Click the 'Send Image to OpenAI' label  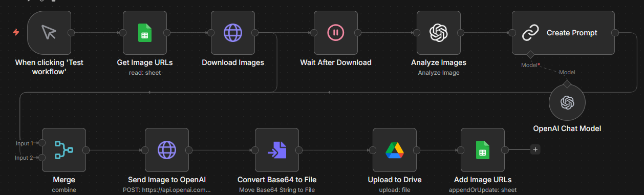[167, 180]
